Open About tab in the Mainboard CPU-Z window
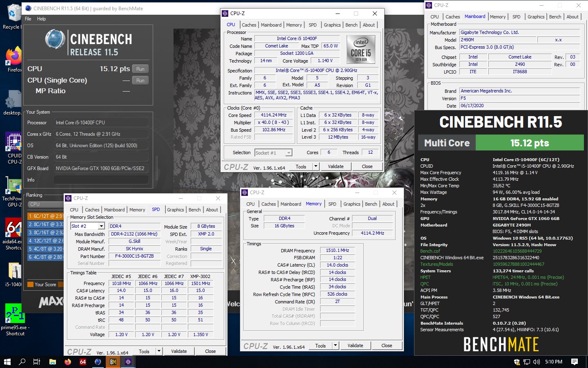This screenshot has width=588, height=368. (x=572, y=17)
